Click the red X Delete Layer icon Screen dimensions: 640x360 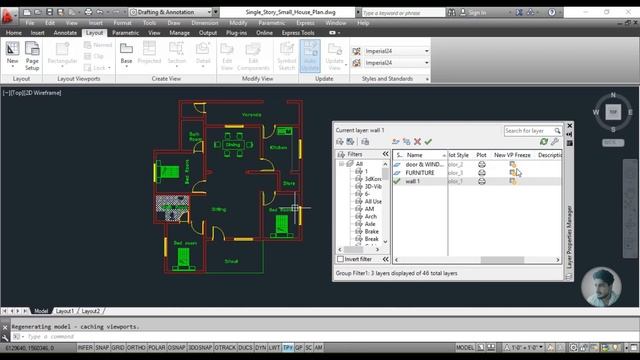tap(417, 142)
